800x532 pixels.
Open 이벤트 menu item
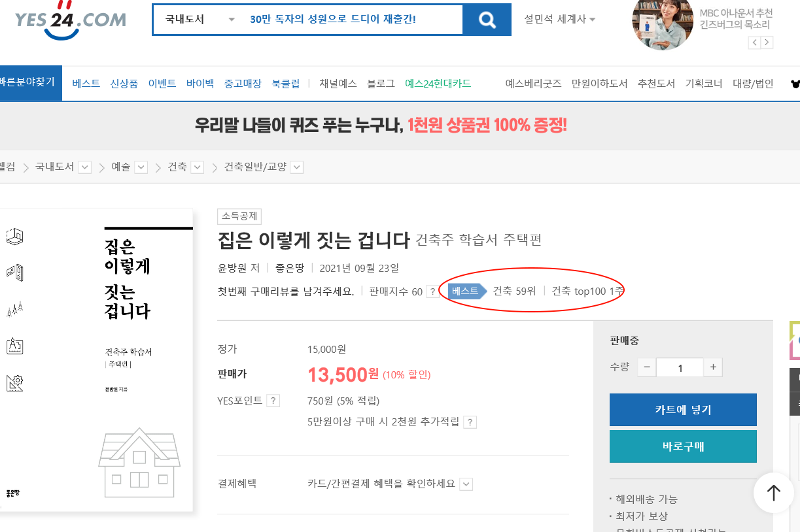(162, 84)
